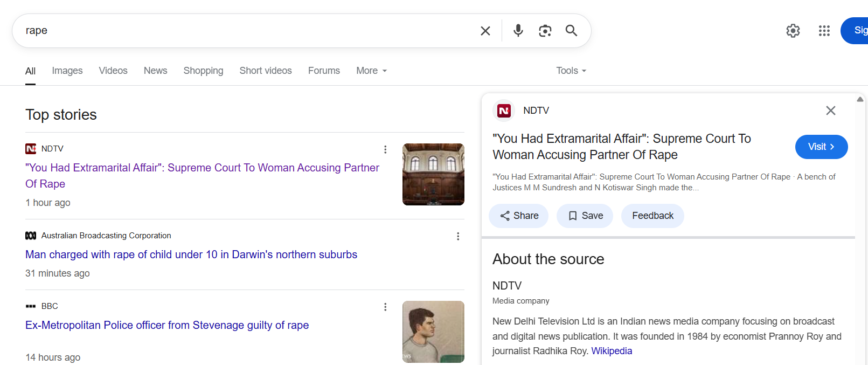Screen dimensions: 868x365
Task: Open the Darwin northern suburbs story headline
Action: point(191,254)
